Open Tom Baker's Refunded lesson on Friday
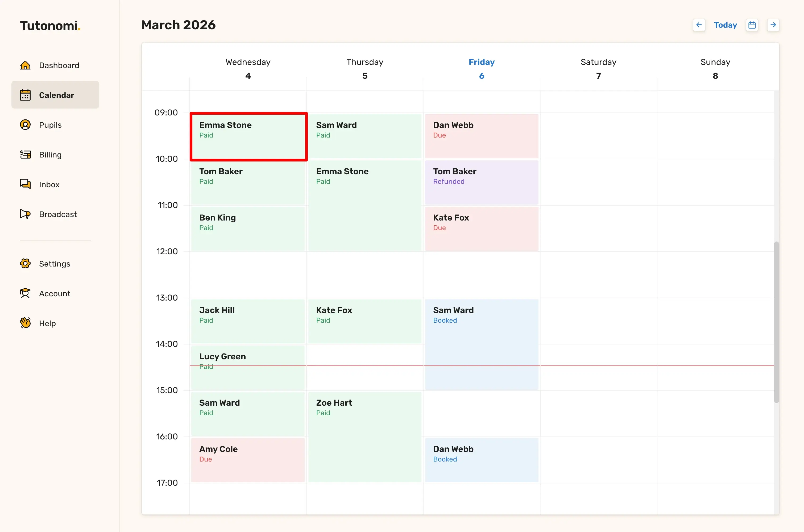The height and width of the screenshot is (532, 804). [x=481, y=182]
